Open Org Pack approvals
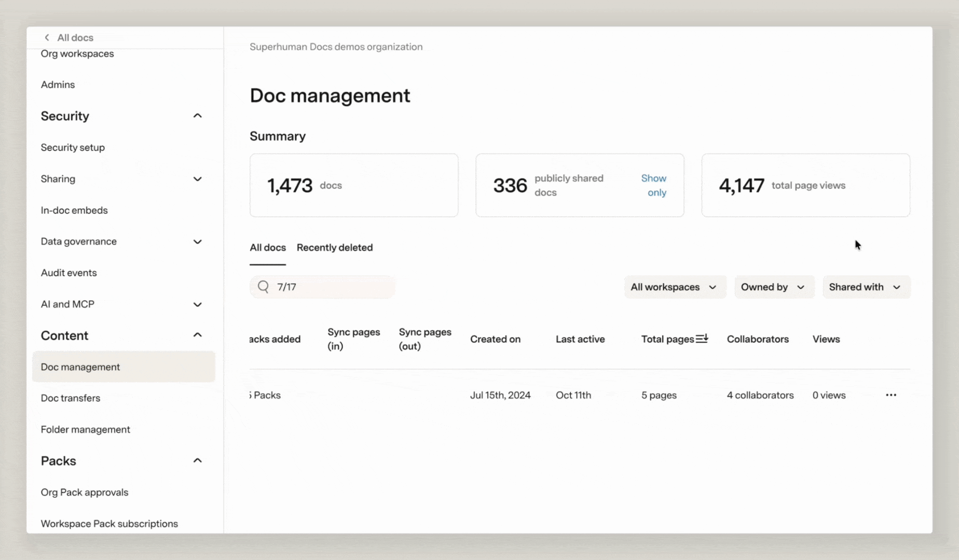The height and width of the screenshot is (560, 959). tap(85, 492)
